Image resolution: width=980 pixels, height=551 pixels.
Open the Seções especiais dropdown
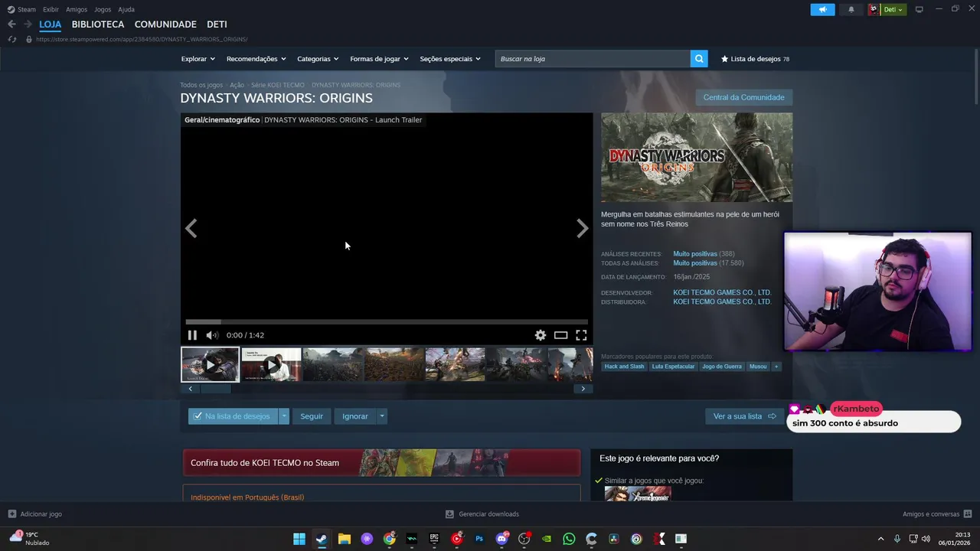[450, 59]
